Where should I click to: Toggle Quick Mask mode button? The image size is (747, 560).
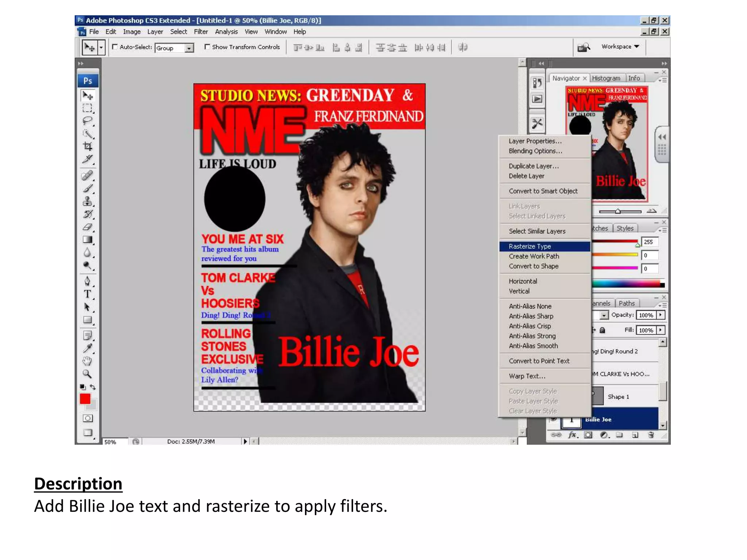point(88,418)
